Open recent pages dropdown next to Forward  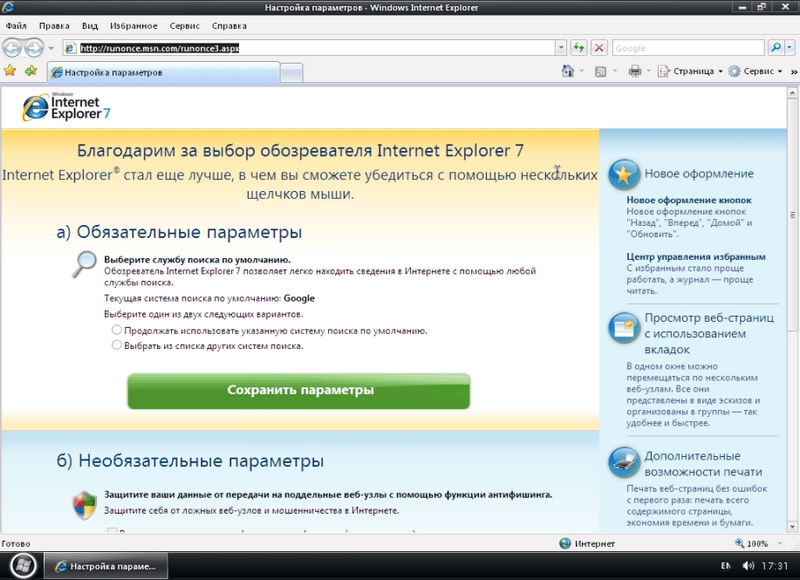(x=51, y=48)
